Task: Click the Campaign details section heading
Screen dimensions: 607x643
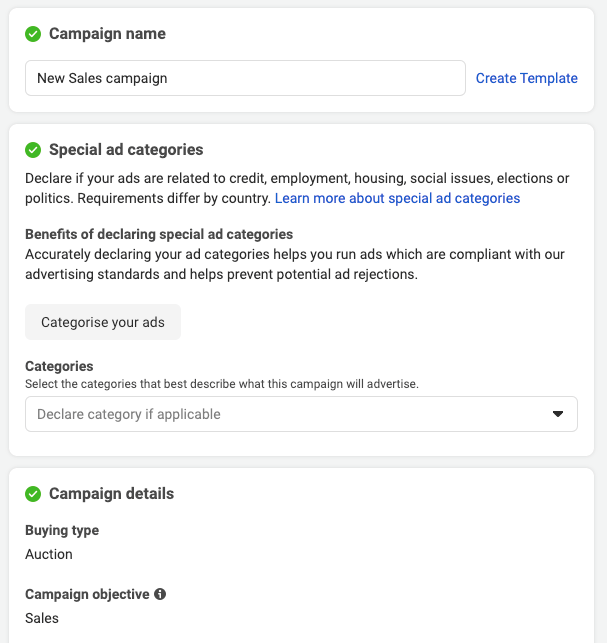Action: (x=111, y=494)
